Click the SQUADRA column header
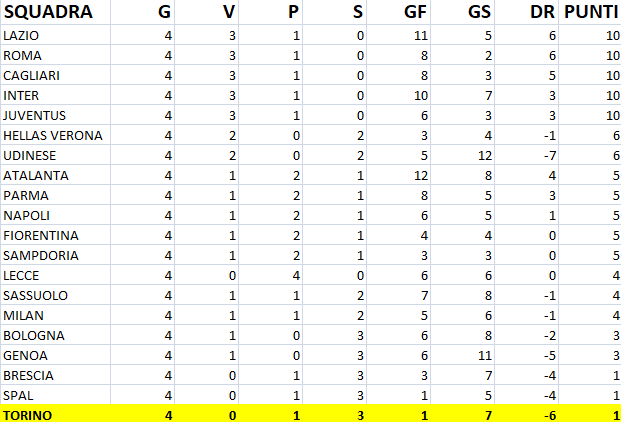This screenshot has height=422, width=621. pyautogui.click(x=47, y=13)
